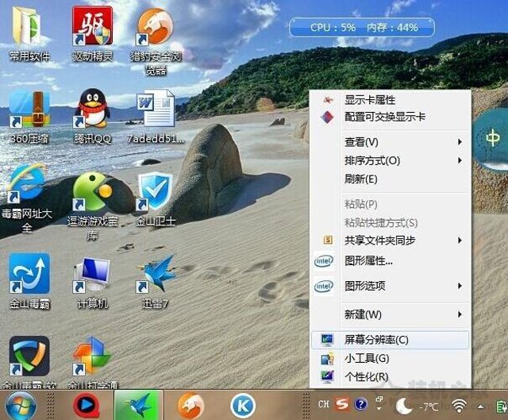The width and height of the screenshot is (508, 420).
Task: Select the 金山毒霸 desktop icon
Action: pyautogui.click(x=29, y=276)
